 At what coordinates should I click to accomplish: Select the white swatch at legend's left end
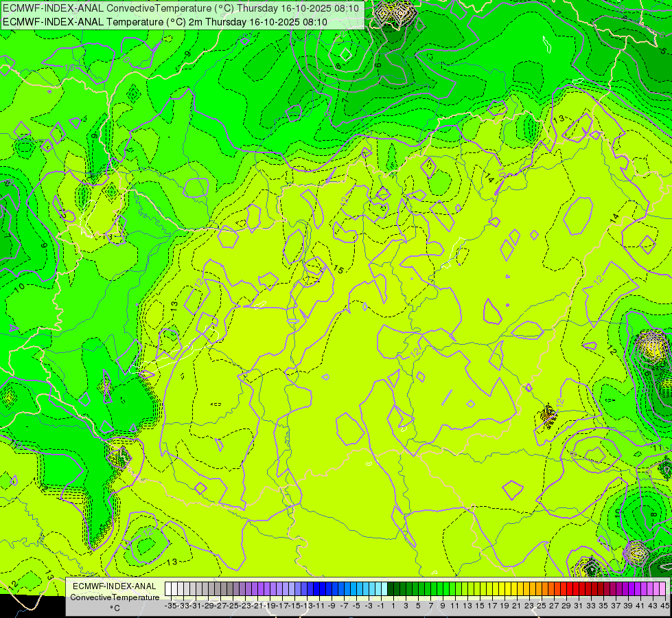(x=168, y=589)
